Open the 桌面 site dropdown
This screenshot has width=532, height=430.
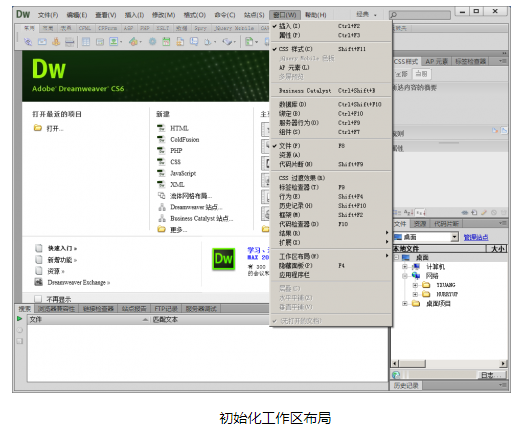[x=455, y=237]
